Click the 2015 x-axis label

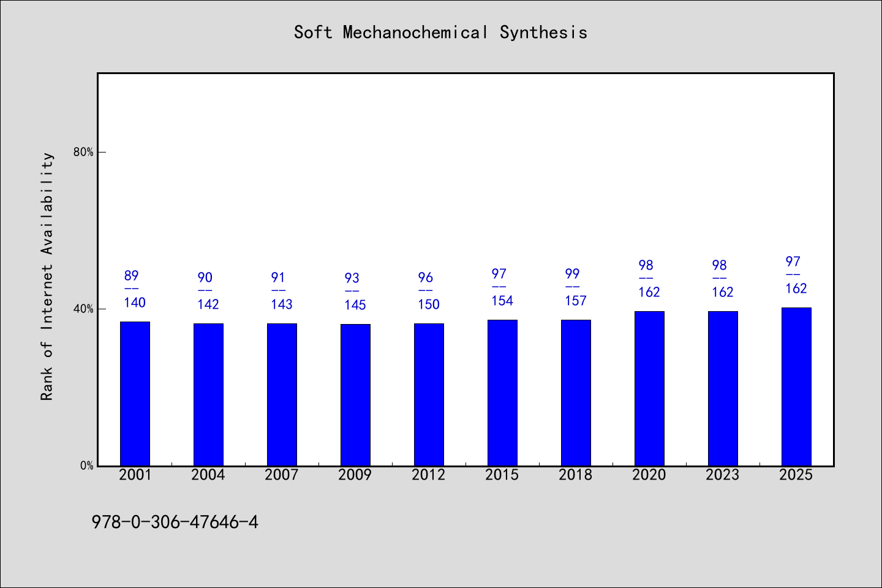(x=502, y=475)
